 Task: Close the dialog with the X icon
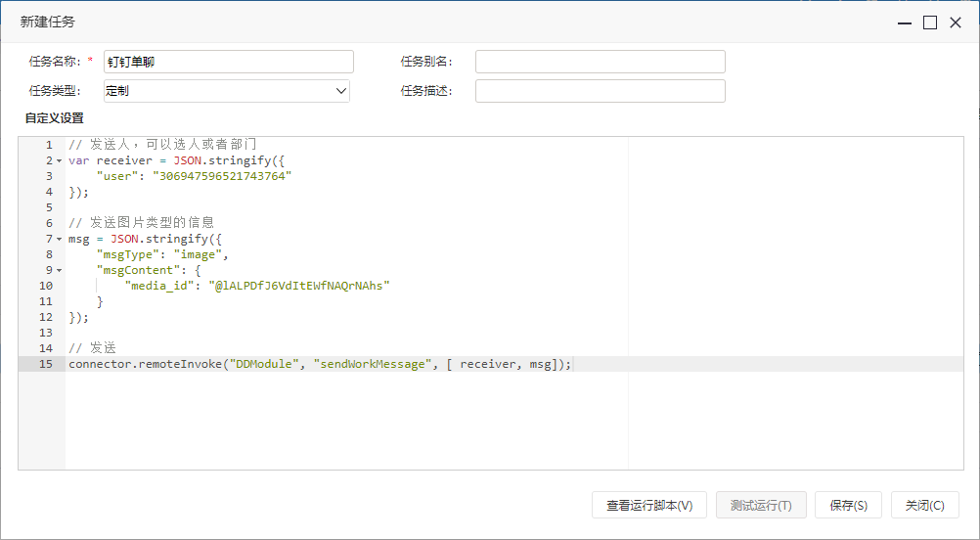955,23
